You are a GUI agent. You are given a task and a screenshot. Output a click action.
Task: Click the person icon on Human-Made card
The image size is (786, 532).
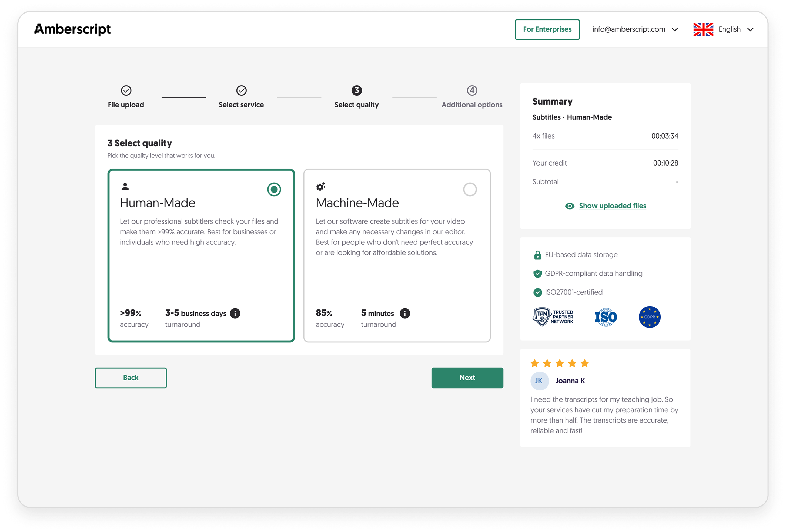point(125,187)
